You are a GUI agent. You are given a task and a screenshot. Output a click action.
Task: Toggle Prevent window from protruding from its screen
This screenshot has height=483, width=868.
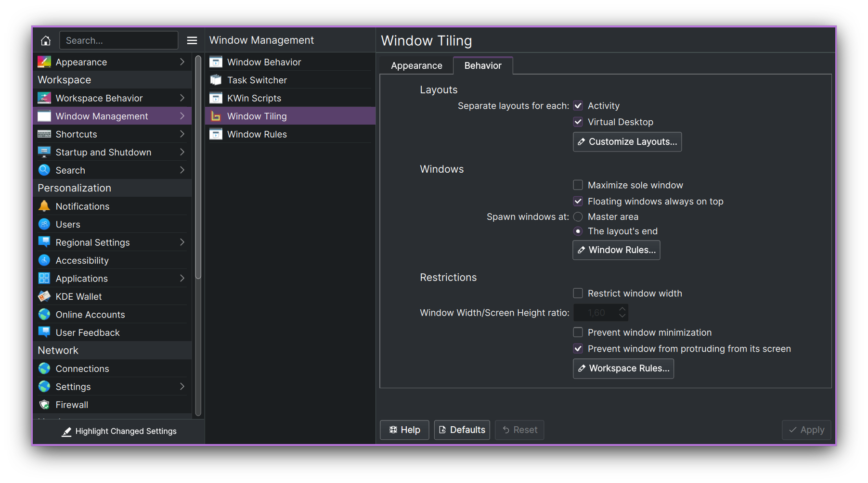(x=578, y=349)
